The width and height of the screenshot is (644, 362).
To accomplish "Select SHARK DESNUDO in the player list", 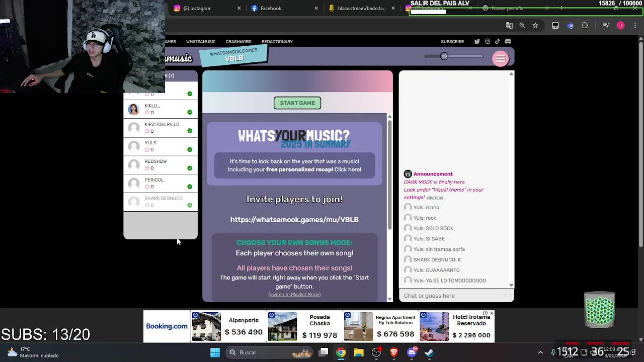I will tap(160, 202).
